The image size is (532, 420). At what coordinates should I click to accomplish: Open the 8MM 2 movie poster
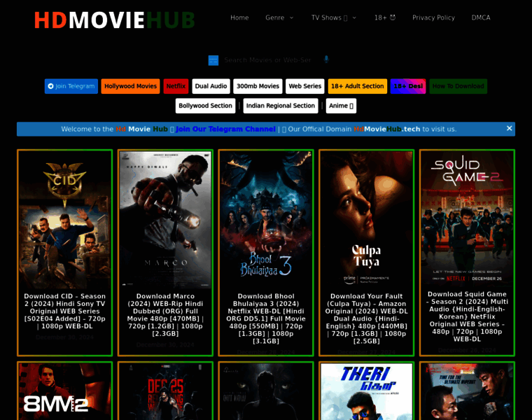pyautogui.click(x=65, y=391)
